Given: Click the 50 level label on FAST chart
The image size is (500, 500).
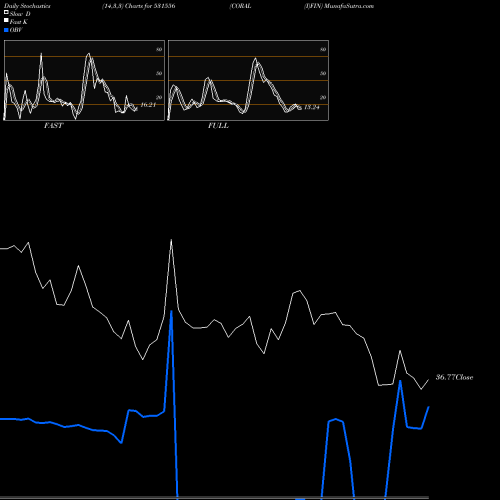Looking at the screenshot, I should (x=159, y=73).
